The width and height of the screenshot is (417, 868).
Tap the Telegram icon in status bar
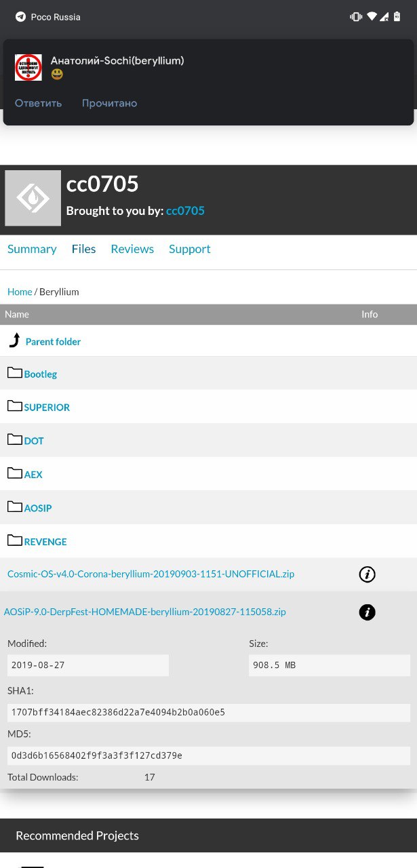[x=20, y=17]
